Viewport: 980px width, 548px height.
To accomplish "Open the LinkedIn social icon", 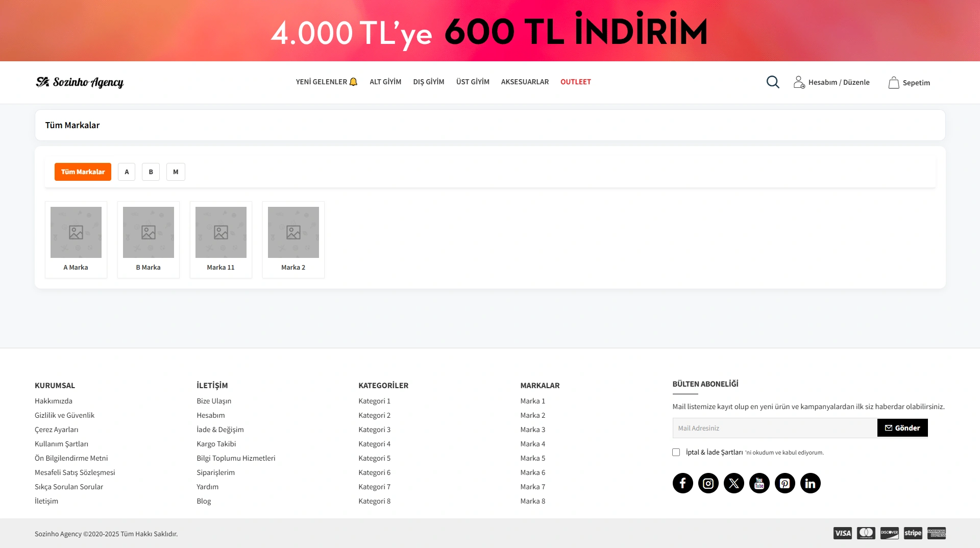I will (x=810, y=483).
